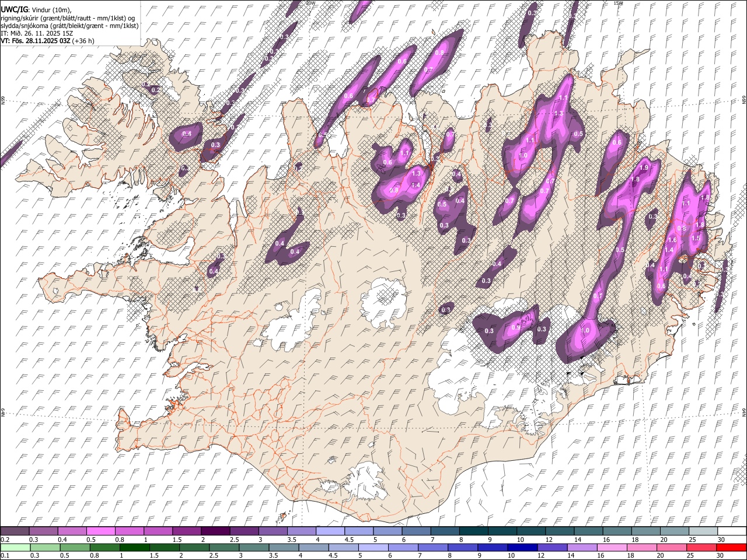Image resolution: width=747 pixels, height=560 pixels.
Task: Select green-blue legend swatch between 0.5 and 0.8
Action: pyautogui.click(x=75, y=547)
